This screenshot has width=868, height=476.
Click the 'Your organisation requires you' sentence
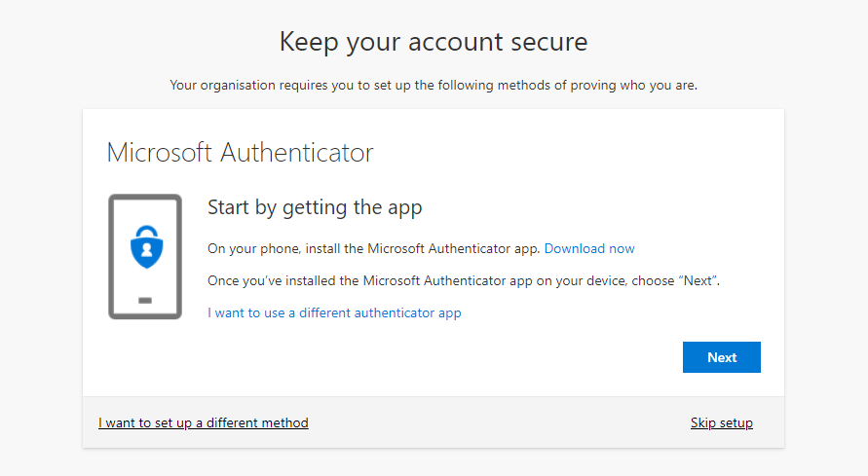pos(434,85)
